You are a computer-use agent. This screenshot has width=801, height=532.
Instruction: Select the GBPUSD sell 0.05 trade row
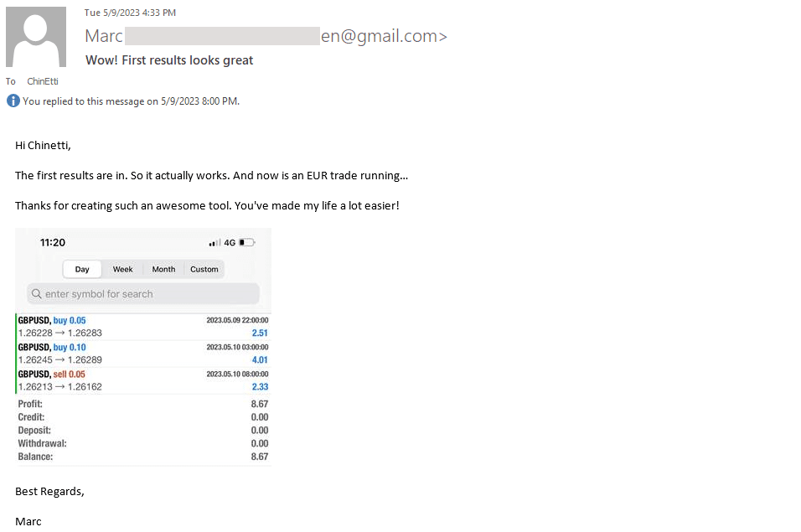(x=142, y=380)
